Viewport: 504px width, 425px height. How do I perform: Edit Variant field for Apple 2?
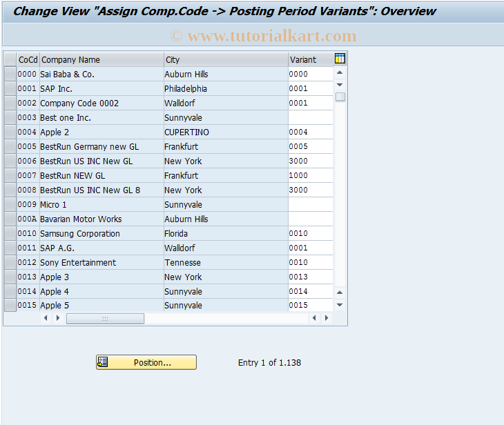311,132
